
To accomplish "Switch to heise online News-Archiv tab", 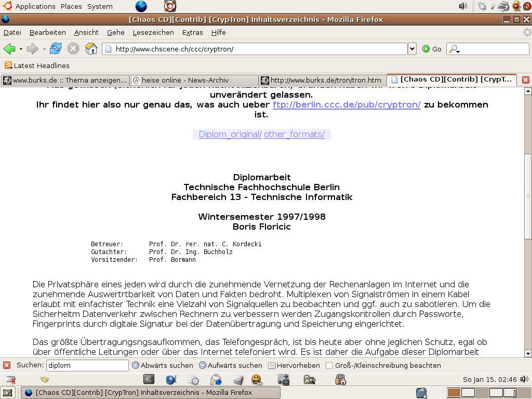I will tap(194, 81).
